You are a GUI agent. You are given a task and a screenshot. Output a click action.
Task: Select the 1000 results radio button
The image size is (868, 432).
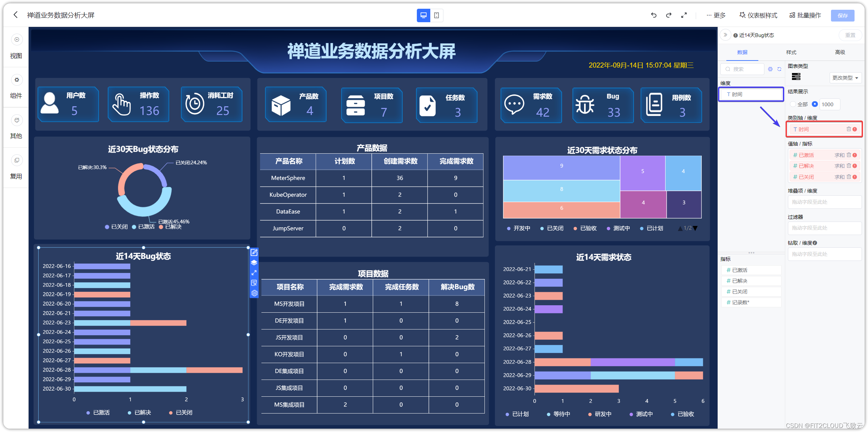tap(815, 104)
